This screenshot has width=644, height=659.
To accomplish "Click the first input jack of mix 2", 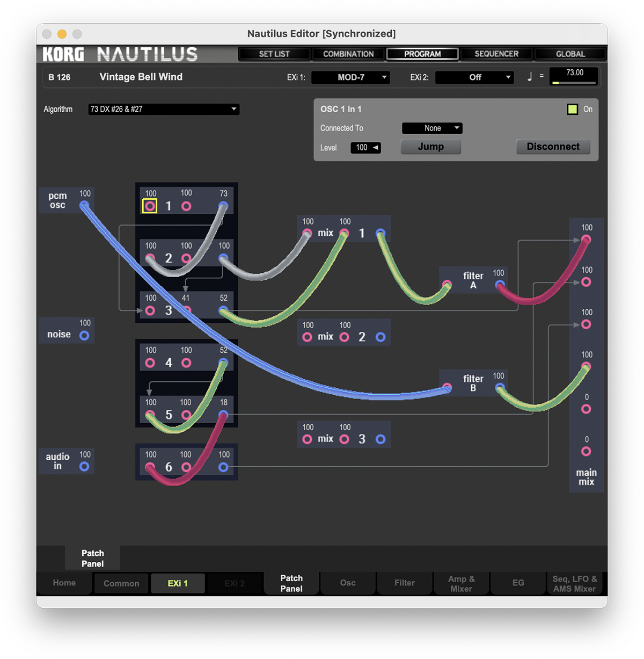I will click(x=307, y=337).
